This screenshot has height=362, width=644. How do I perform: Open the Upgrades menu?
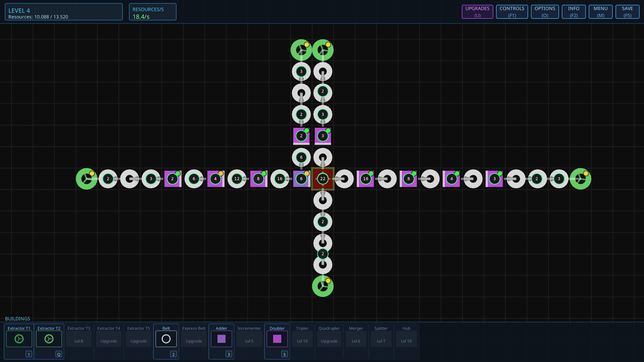(x=477, y=12)
